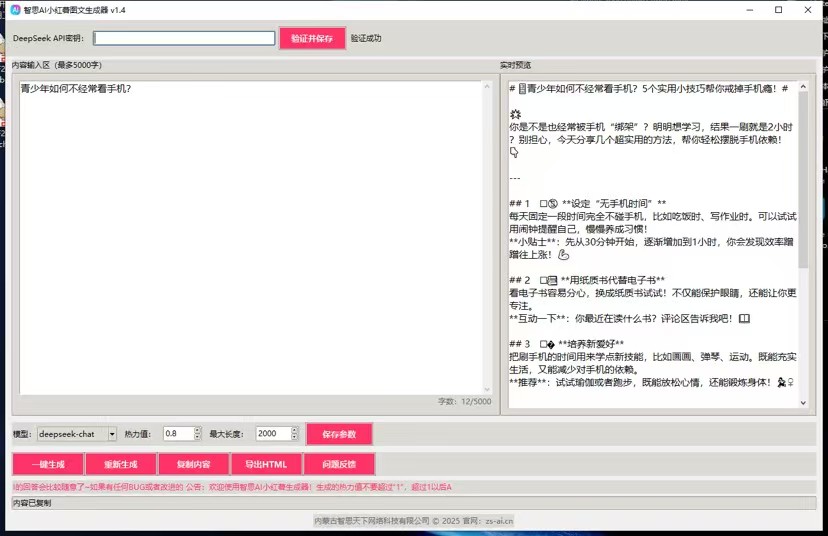The width and height of the screenshot is (828, 536).
Task: Click the 模型: label
Action: point(22,434)
